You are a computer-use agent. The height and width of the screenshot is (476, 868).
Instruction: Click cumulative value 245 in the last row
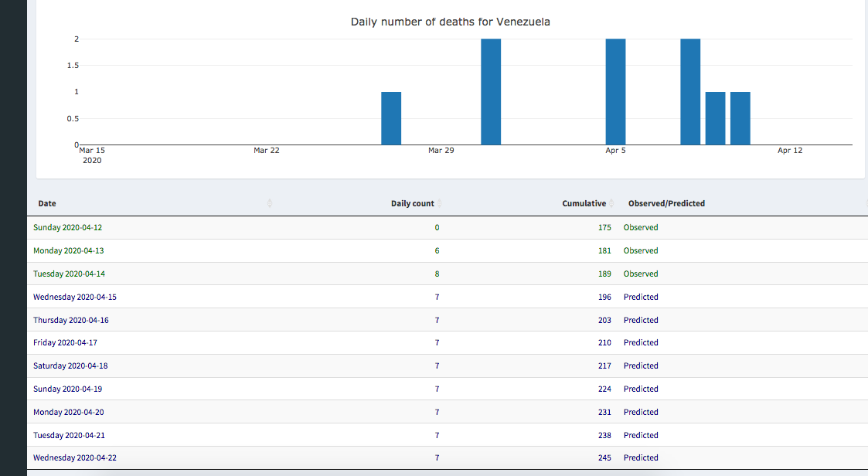[604, 457]
